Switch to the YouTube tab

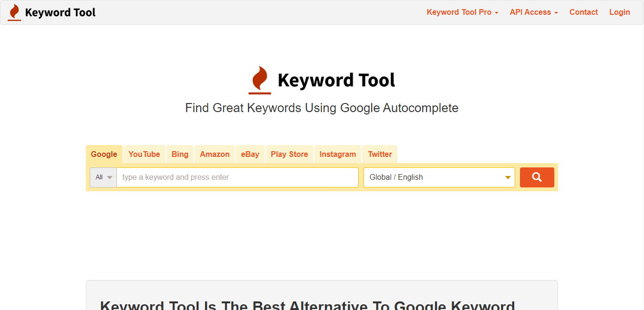coord(144,154)
